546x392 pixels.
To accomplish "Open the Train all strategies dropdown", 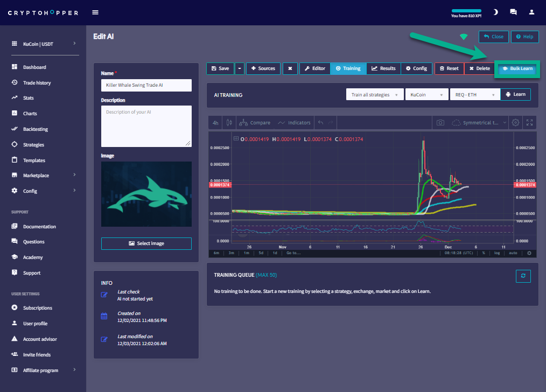I will coord(374,95).
